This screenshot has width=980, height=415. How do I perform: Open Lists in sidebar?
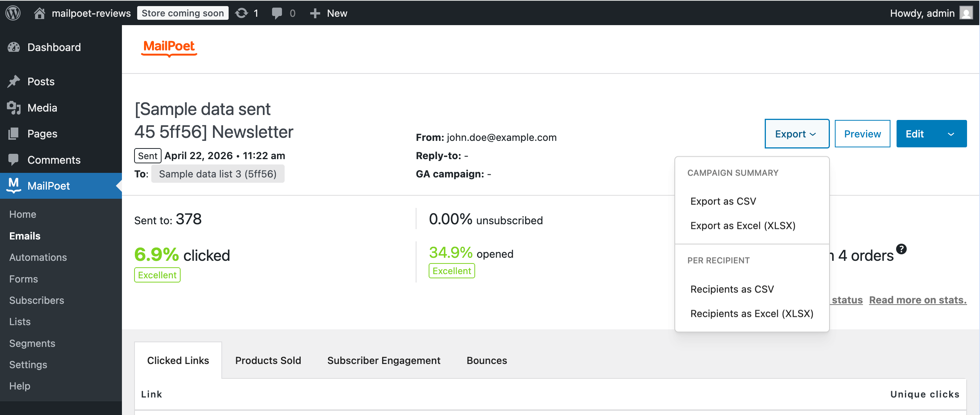(20, 322)
